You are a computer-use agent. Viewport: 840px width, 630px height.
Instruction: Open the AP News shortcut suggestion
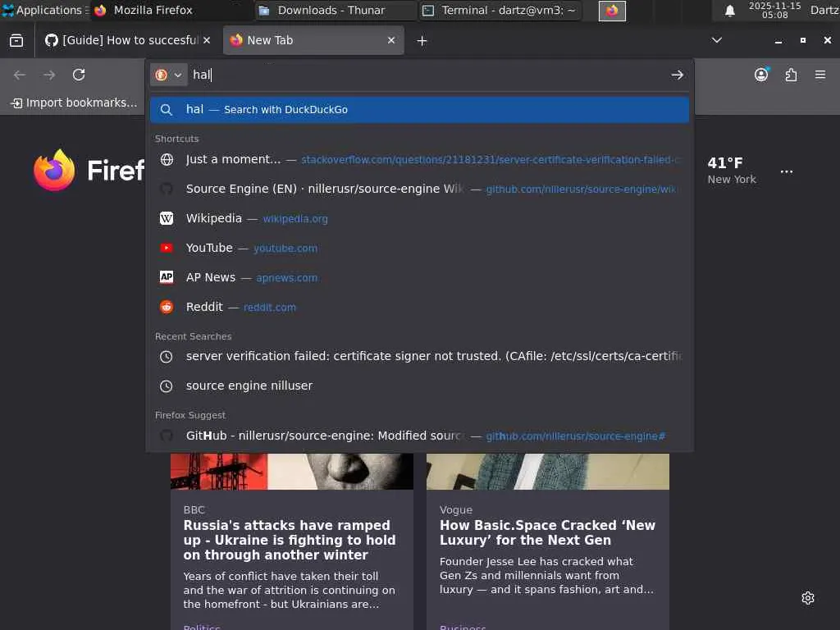click(x=419, y=277)
